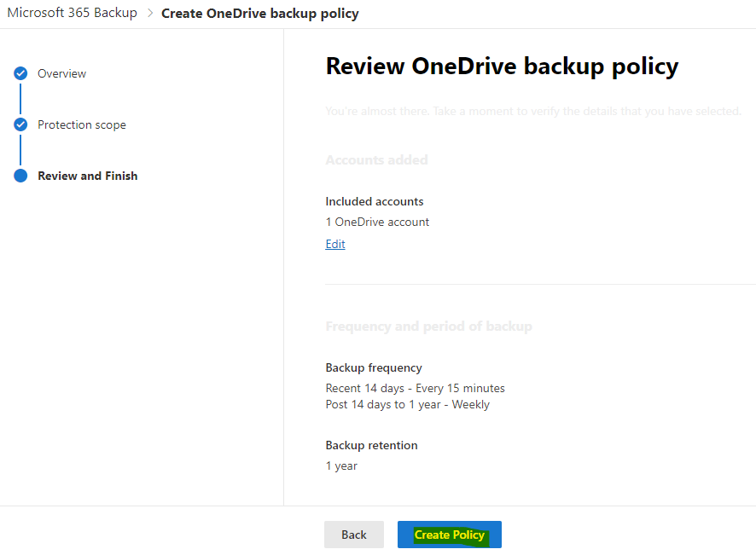Click the faded Accounts added heading
Image resolution: width=756 pixels, height=555 pixels.
tap(376, 160)
